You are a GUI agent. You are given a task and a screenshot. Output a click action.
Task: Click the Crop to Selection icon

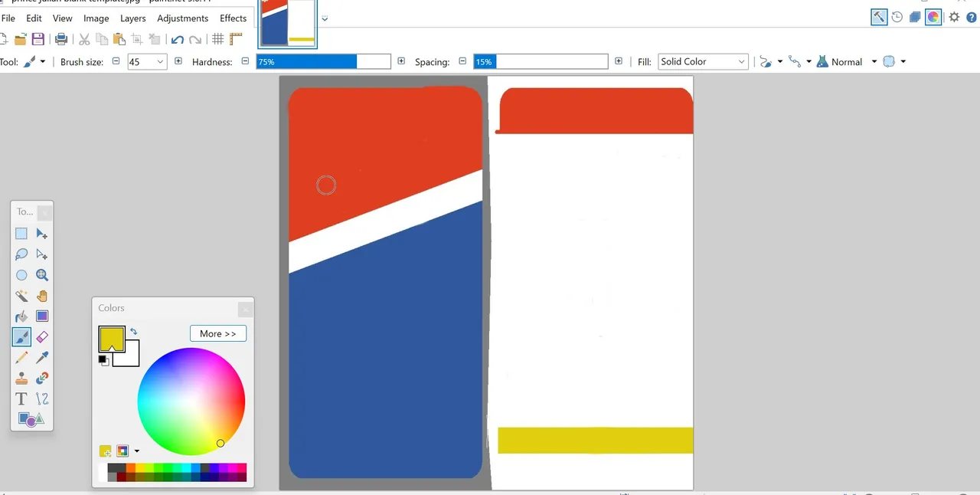point(138,39)
